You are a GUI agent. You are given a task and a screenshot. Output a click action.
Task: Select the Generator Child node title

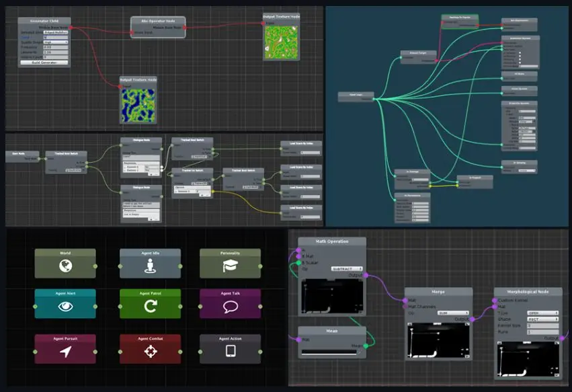[x=44, y=21]
